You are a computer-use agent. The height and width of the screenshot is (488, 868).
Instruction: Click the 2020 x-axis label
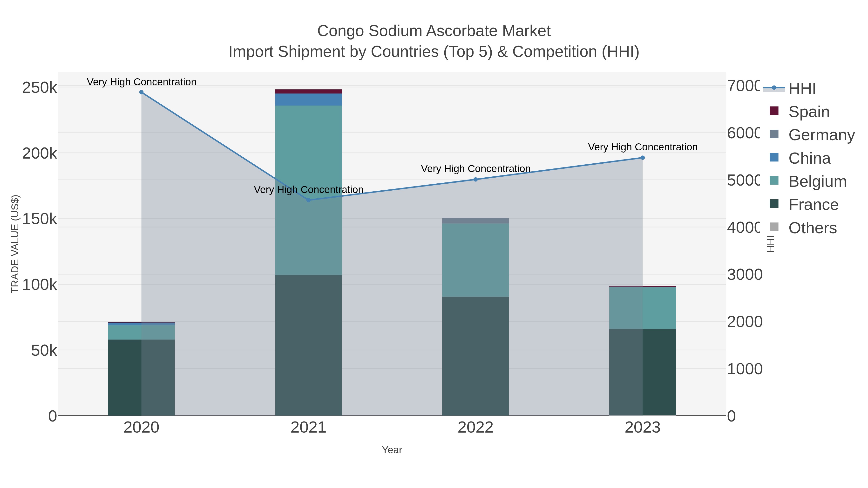(x=142, y=428)
